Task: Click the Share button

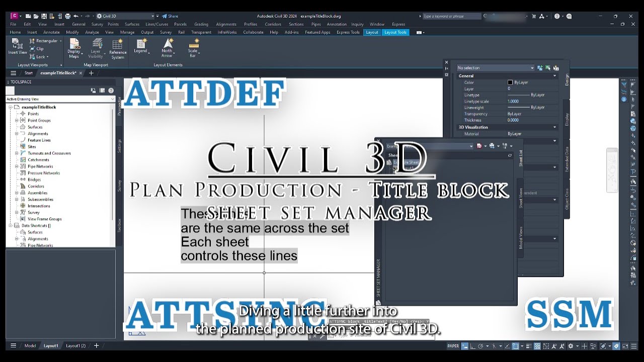Action: pyautogui.click(x=170, y=16)
